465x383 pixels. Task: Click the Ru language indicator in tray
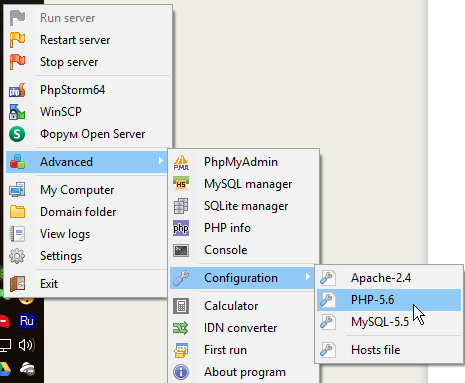pyautogui.click(x=27, y=321)
